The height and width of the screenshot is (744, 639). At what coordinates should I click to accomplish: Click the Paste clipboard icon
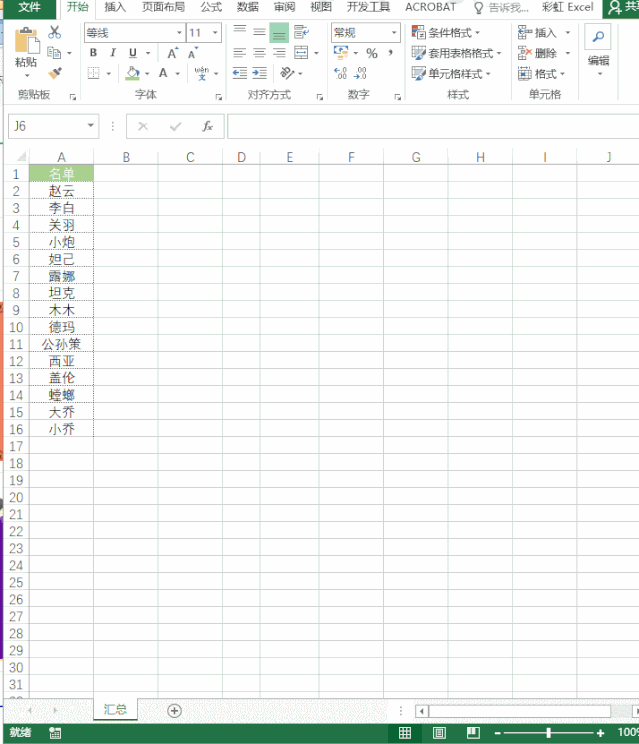27,40
